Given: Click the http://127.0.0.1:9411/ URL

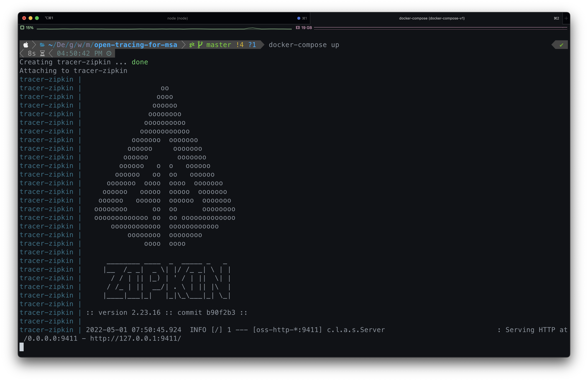Looking at the screenshot, I should 135,338.
